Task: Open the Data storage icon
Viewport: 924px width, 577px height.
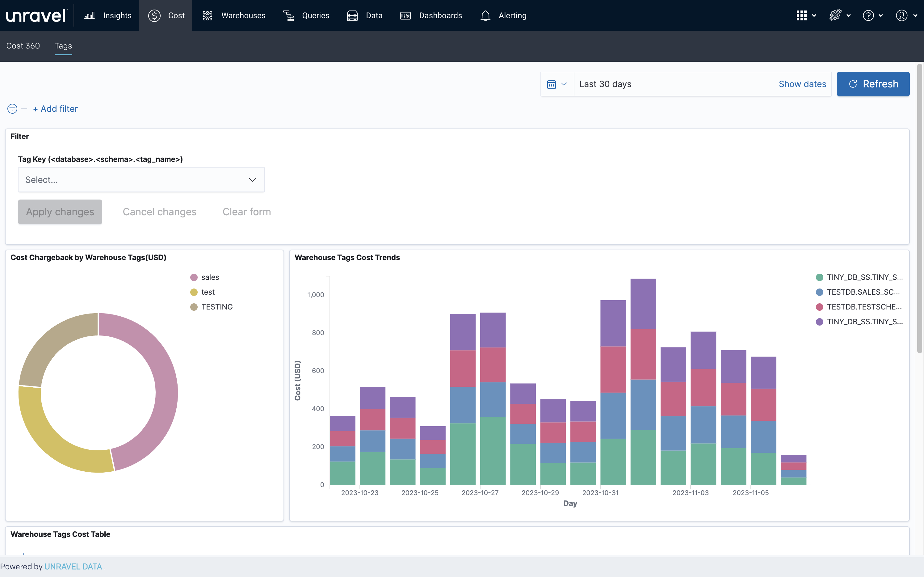Action: coord(352,16)
